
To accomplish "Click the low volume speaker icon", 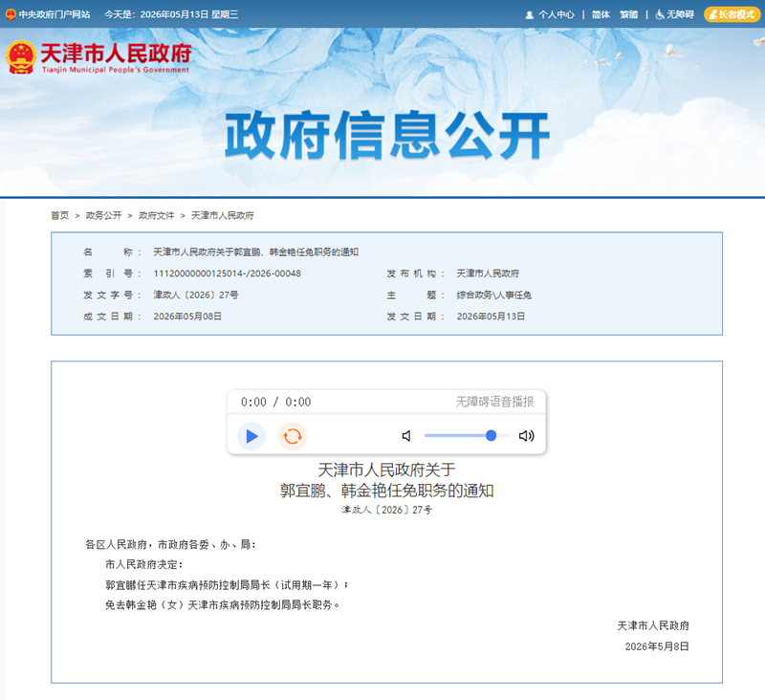I will point(406,436).
